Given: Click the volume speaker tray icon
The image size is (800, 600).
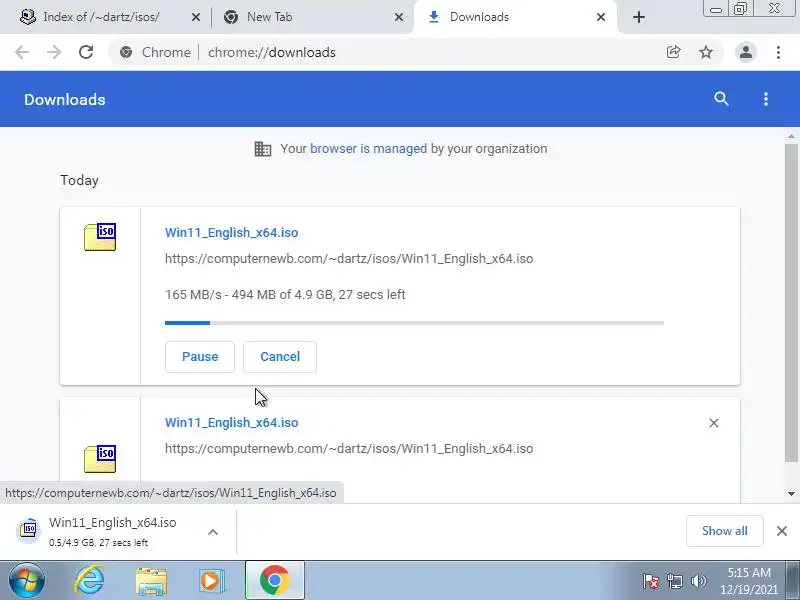Looking at the screenshot, I should coord(698,581).
